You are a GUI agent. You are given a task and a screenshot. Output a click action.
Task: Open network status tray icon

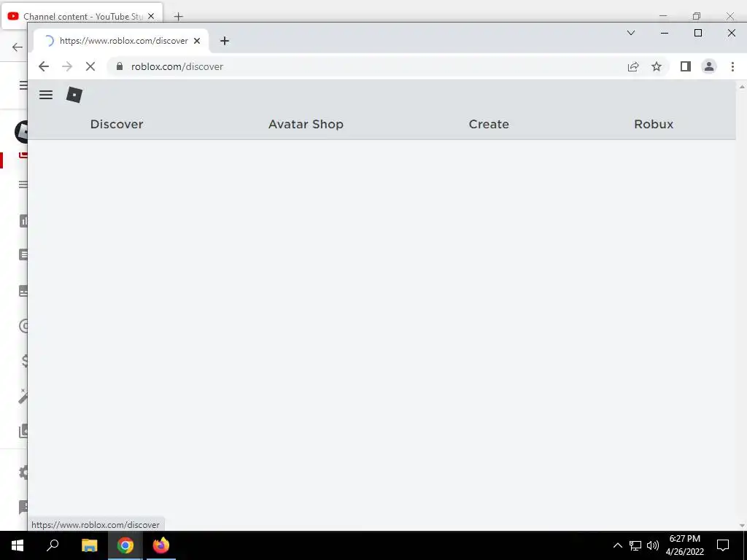(x=635, y=545)
